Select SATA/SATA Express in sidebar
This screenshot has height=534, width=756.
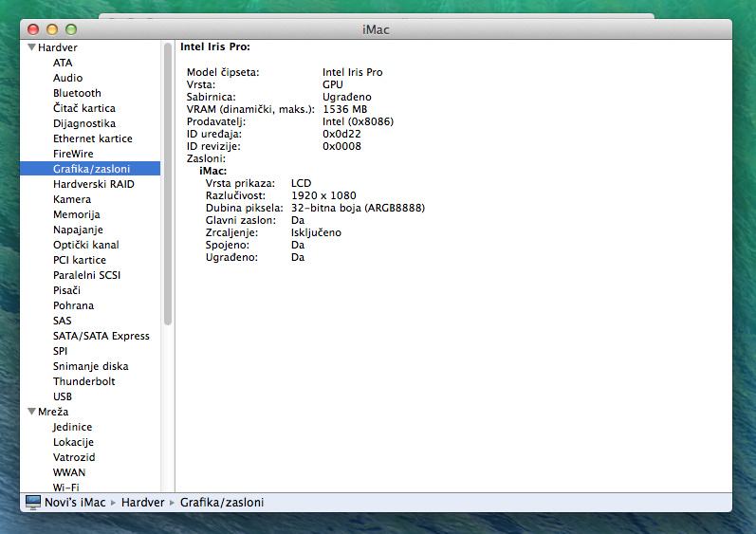(101, 336)
